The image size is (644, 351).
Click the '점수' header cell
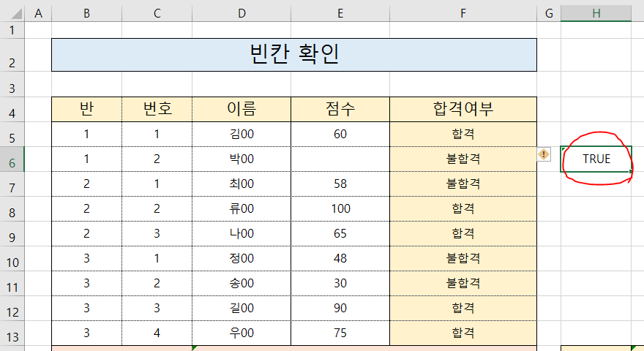[x=340, y=109]
